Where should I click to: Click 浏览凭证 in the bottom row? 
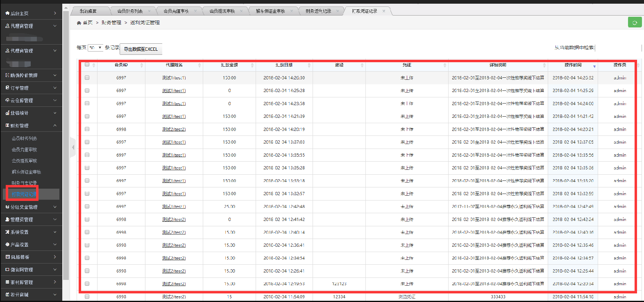click(x=407, y=297)
